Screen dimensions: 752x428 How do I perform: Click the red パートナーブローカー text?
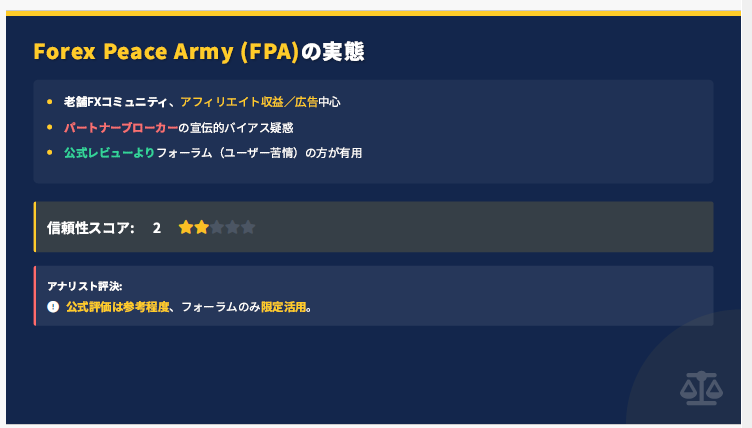[x=121, y=128]
